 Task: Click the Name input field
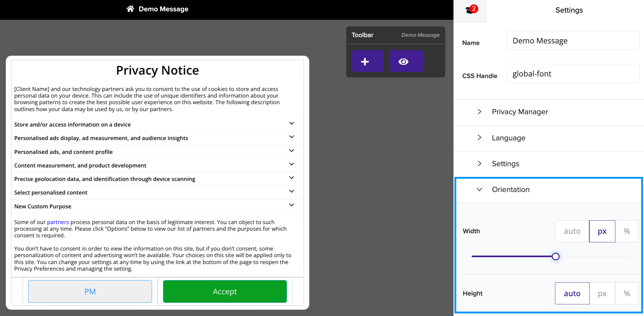click(x=573, y=41)
